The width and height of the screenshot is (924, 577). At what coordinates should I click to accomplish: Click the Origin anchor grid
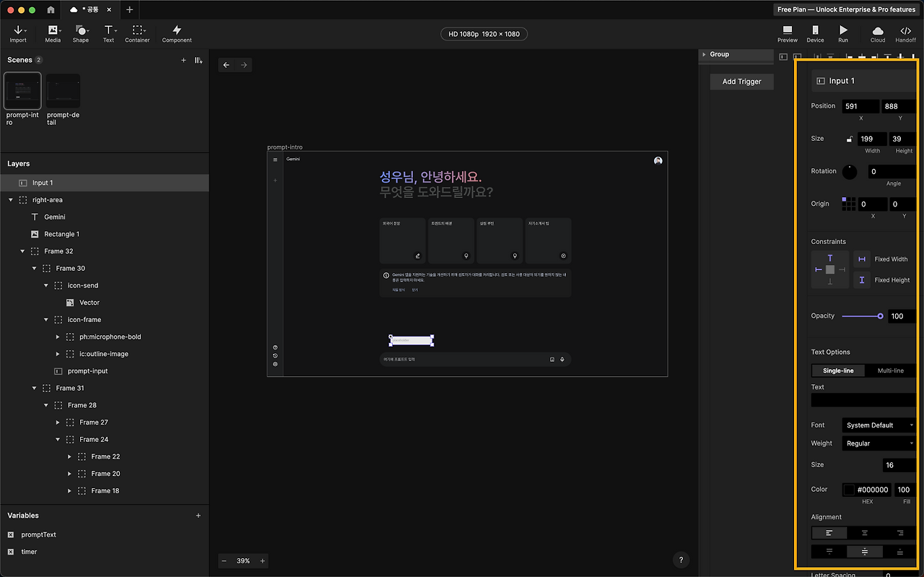[x=849, y=204]
